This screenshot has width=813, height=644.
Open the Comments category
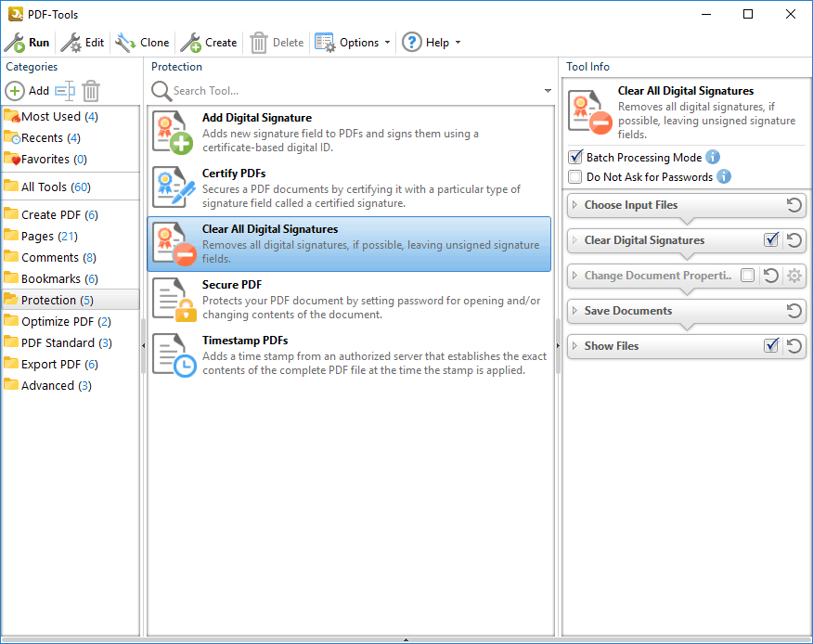tap(71, 257)
